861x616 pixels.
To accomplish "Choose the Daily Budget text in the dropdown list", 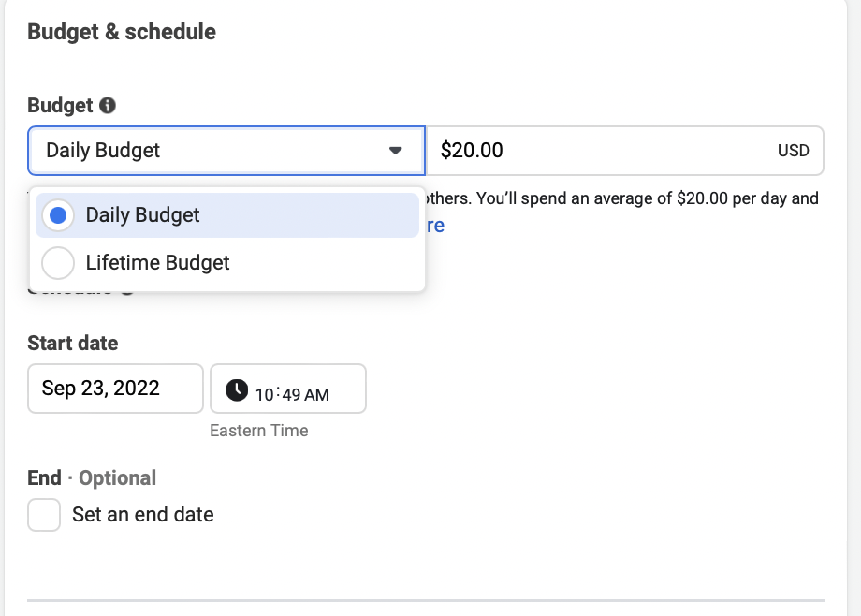I will point(142,215).
